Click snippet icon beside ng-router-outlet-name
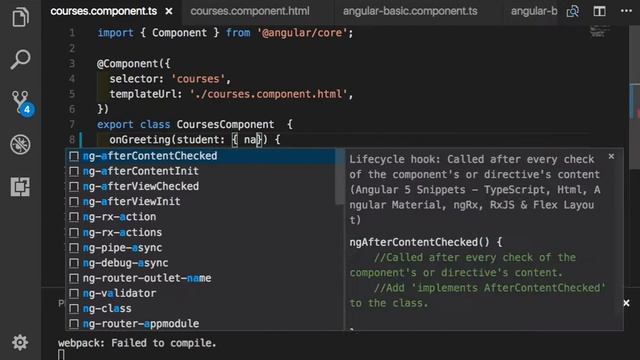Viewport: 640px width, 360px height. (74, 278)
